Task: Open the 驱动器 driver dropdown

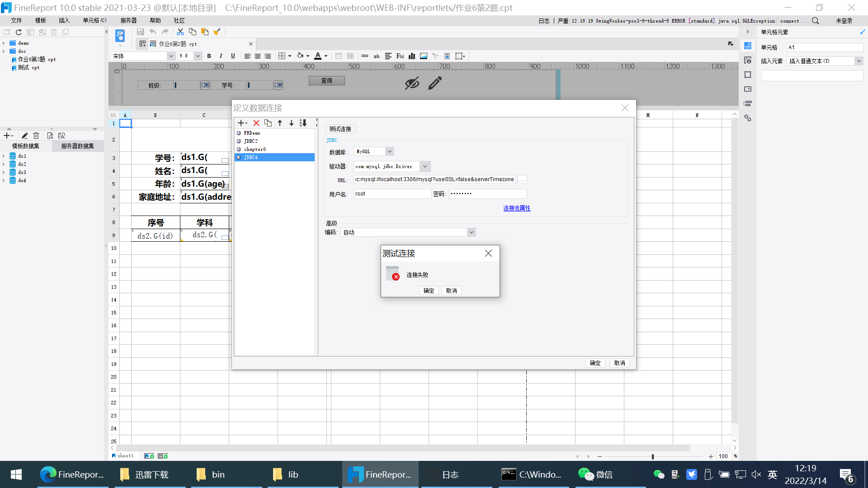Action: [x=425, y=166]
